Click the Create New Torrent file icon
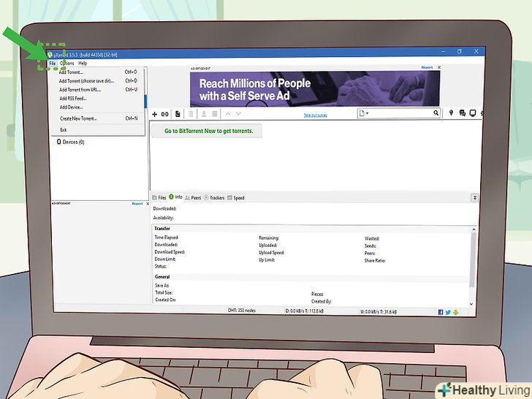 pos(178,114)
